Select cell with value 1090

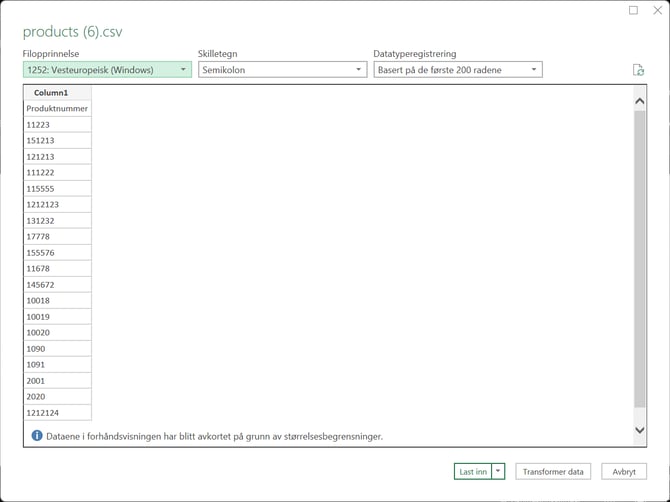(57, 349)
